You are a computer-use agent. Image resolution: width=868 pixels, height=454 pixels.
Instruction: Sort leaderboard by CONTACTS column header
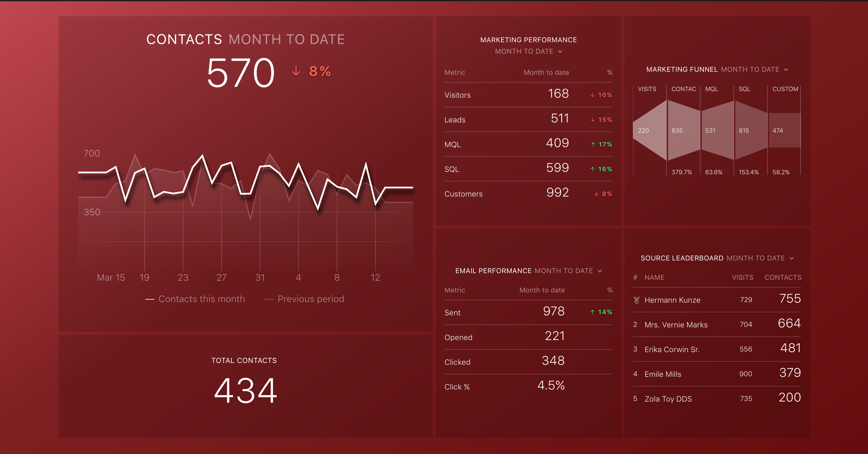point(783,277)
